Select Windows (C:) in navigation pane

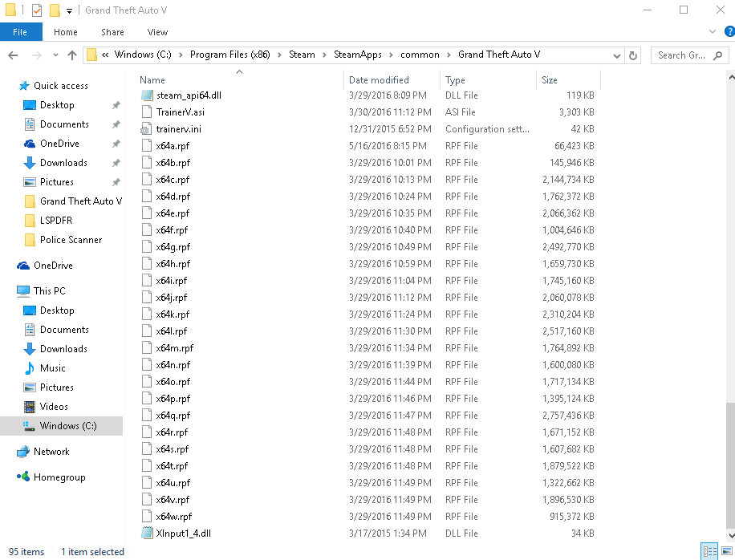pyautogui.click(x=62, y=426)
